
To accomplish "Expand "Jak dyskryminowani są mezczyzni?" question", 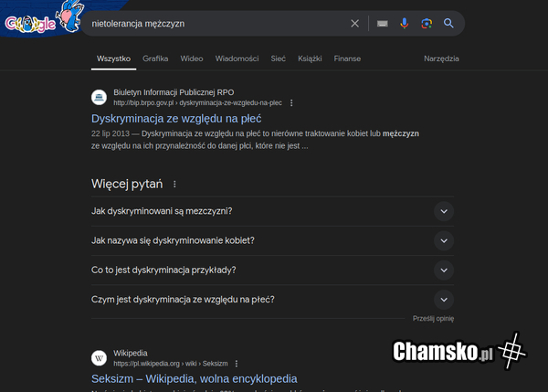I will pos(443,211).
